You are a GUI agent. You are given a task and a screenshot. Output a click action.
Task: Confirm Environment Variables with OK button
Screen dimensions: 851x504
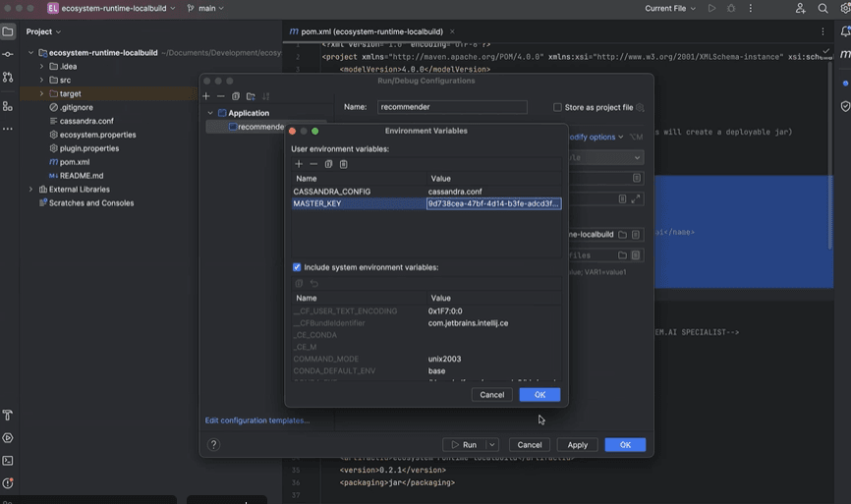click(x=539, y=394)
